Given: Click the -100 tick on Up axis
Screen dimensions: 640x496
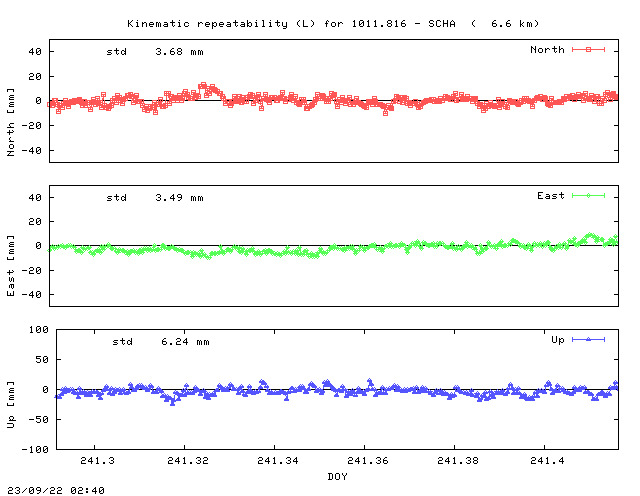Looking at the screenshot, I should (x=35, y=449).
